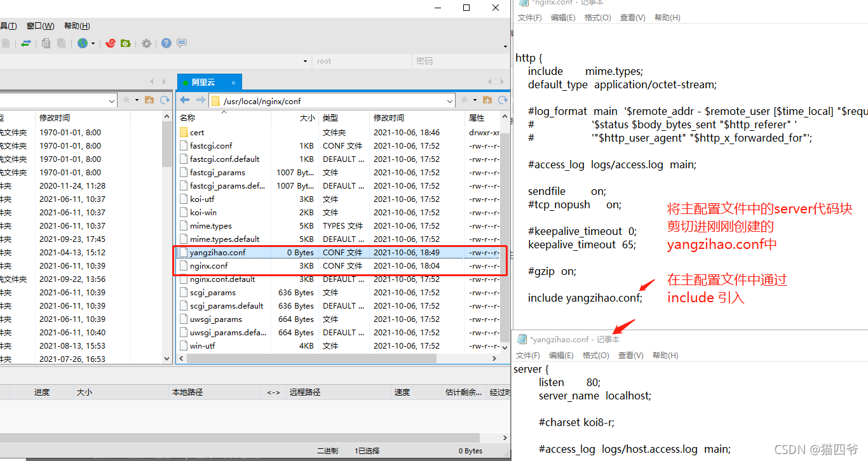The image size is (868, 461).
Task: Refresh the local pane file list
Action: click(x=165, y=100)
